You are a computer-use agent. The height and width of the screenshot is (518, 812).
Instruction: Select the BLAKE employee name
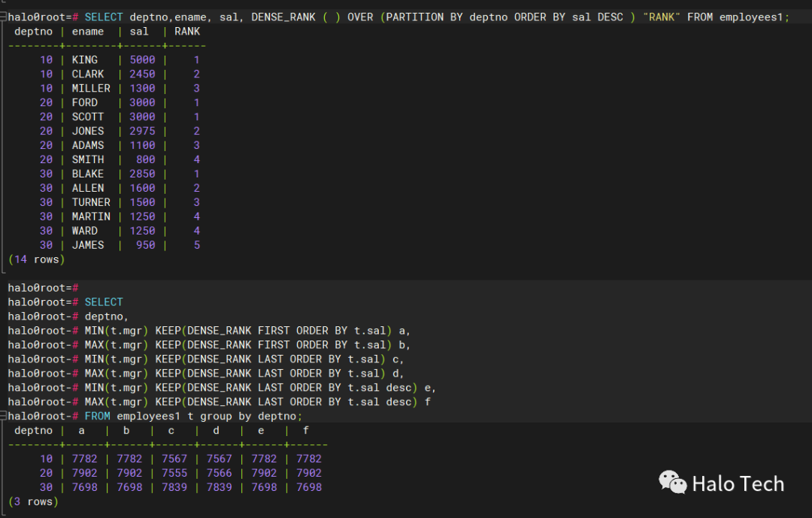[87, 174]
